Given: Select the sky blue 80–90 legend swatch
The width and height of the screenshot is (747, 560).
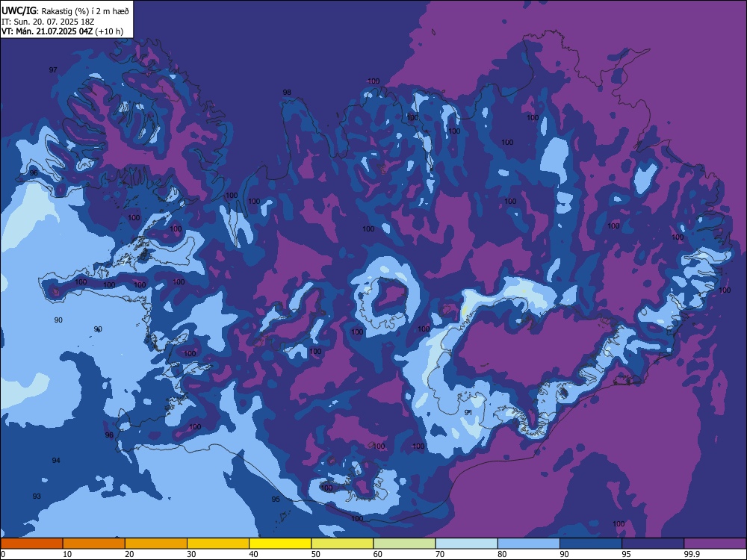Looking at the screenshot, I should (x=529, y=544).
